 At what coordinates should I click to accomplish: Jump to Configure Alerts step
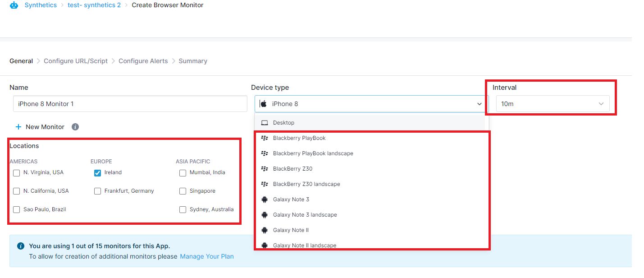143,61
